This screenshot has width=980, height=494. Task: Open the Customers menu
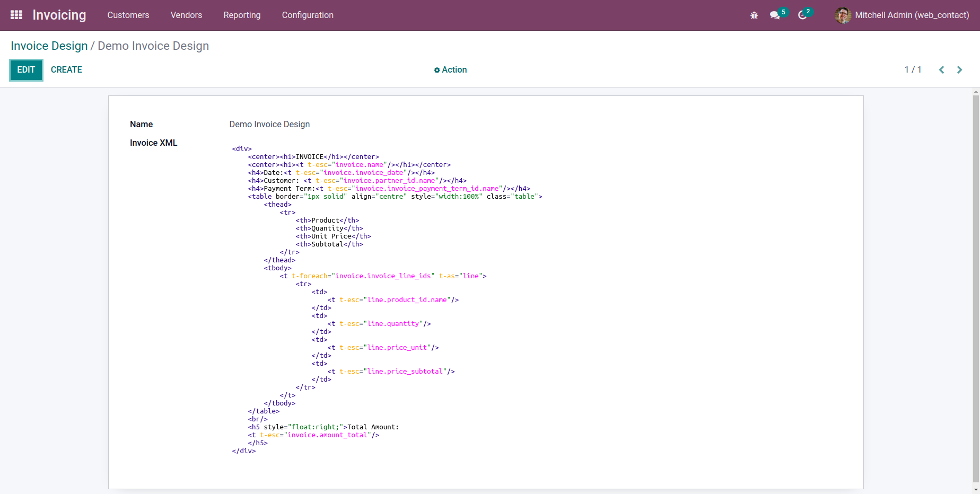pyautogui.click(x=128, y=15)
